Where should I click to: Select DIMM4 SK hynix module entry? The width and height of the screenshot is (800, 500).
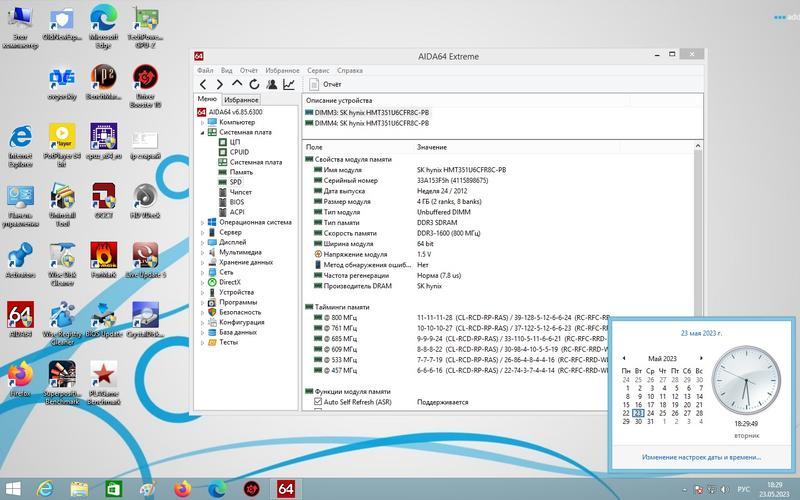click(x=370, y=123)
